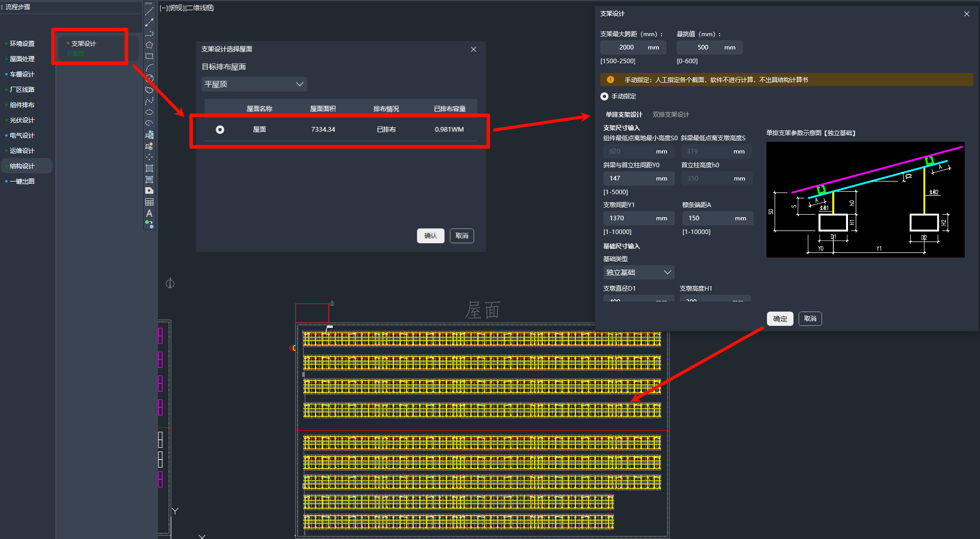Open the 支架设计 sub-step item
This screenshot has height=539, width=980.
tap(84, 44)
